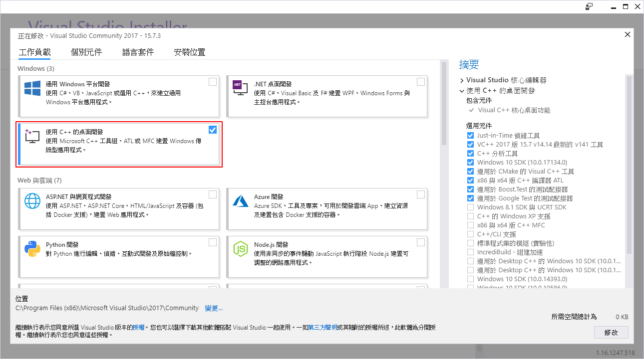Click the 摘要 heading
Screen dimensions: 644x359
[x=469, y=64]
